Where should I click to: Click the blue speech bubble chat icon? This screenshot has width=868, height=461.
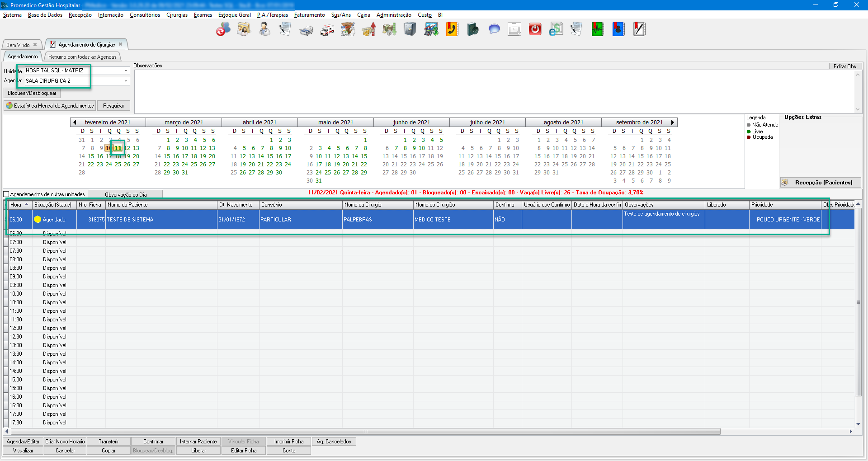pyautogui.click(x=494, y=30)
